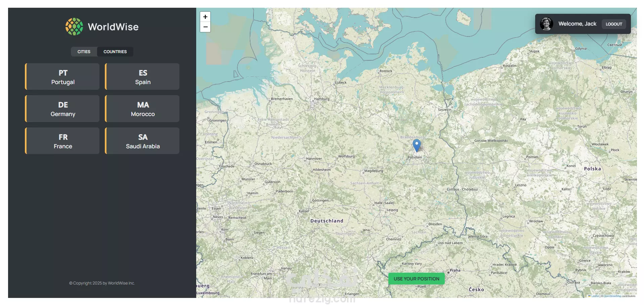Select the Saudi Arabia country card
644x305 pixels.
(x=142, y=141)
